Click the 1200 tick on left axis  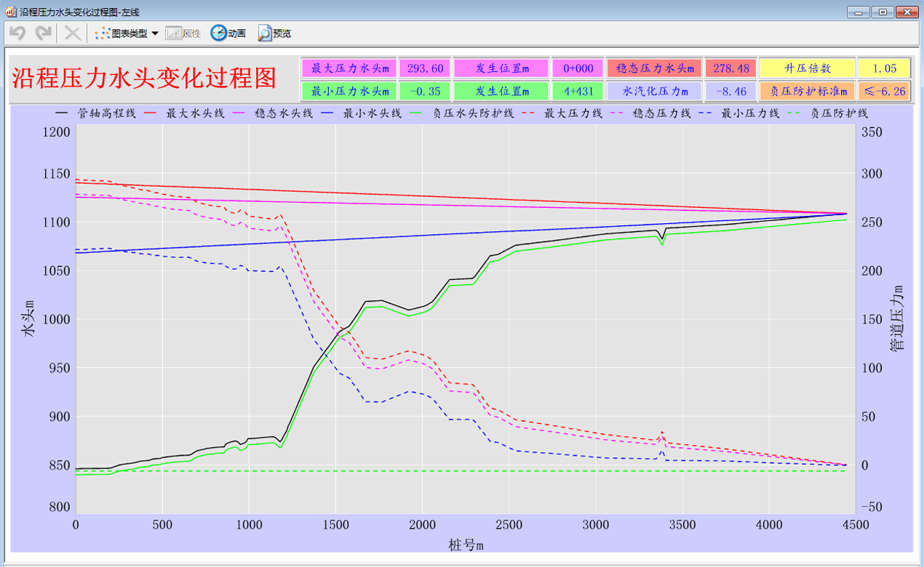coord(57,132)
